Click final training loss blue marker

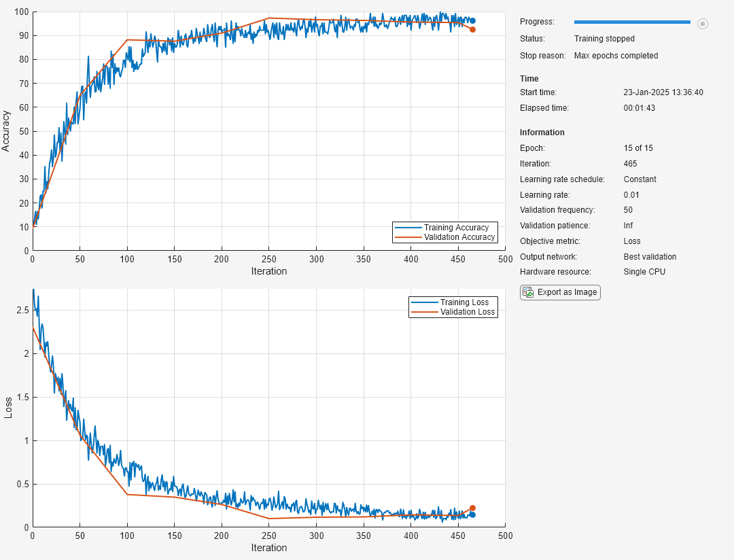click(x=472, y=514)
